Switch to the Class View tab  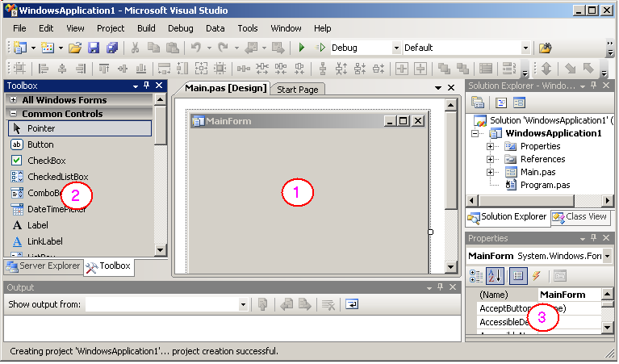tap(579, 217)
